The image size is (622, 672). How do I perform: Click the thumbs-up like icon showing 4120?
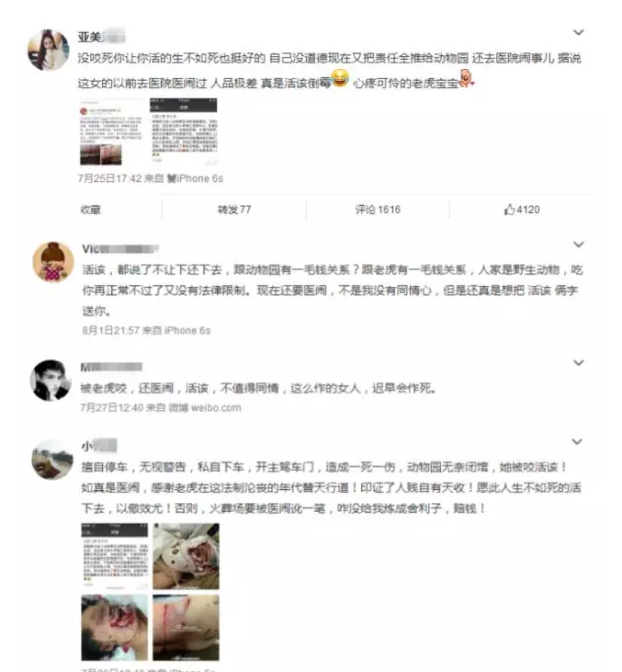click(509, 210)
